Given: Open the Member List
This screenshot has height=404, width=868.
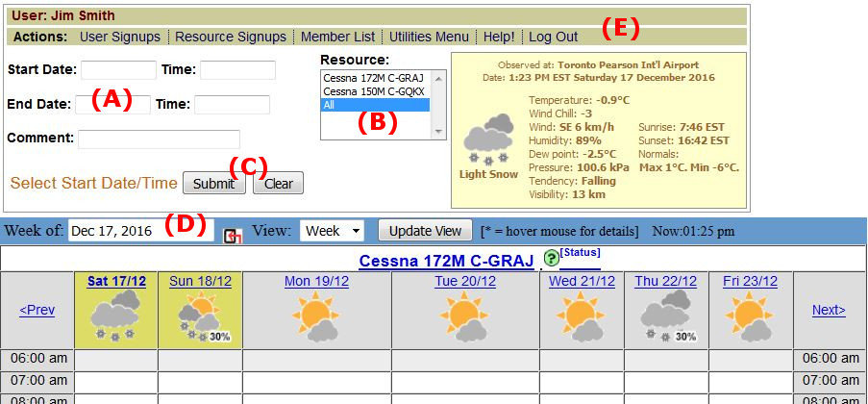Looking at the screenshot, I should pyautogui.click(x=337, y=38).
